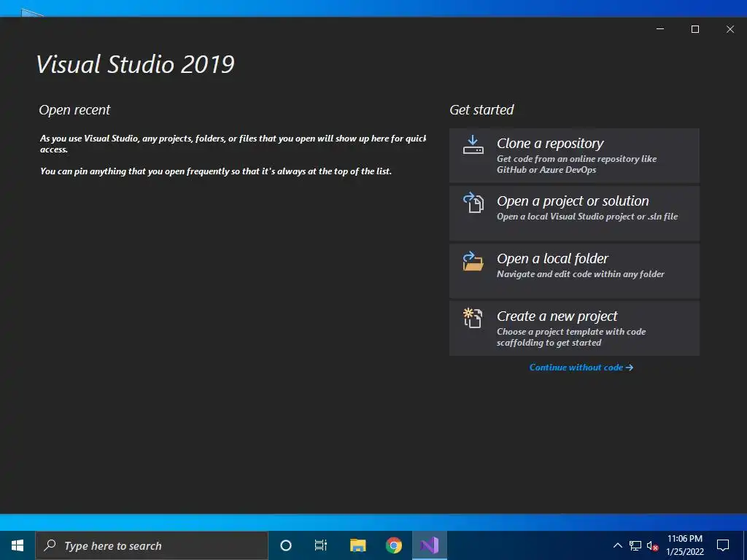
Task: Maximize the Visual Studio 2019 window
Action: pos(695,29)
